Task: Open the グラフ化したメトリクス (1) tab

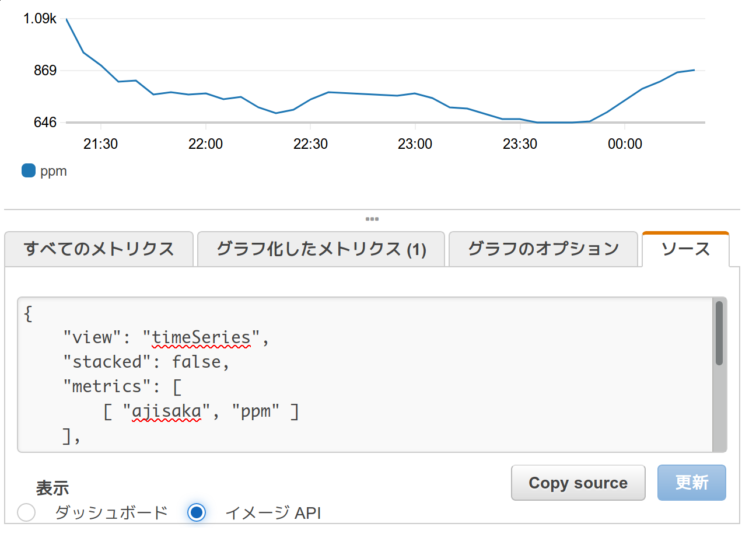Action: [321, 249]
